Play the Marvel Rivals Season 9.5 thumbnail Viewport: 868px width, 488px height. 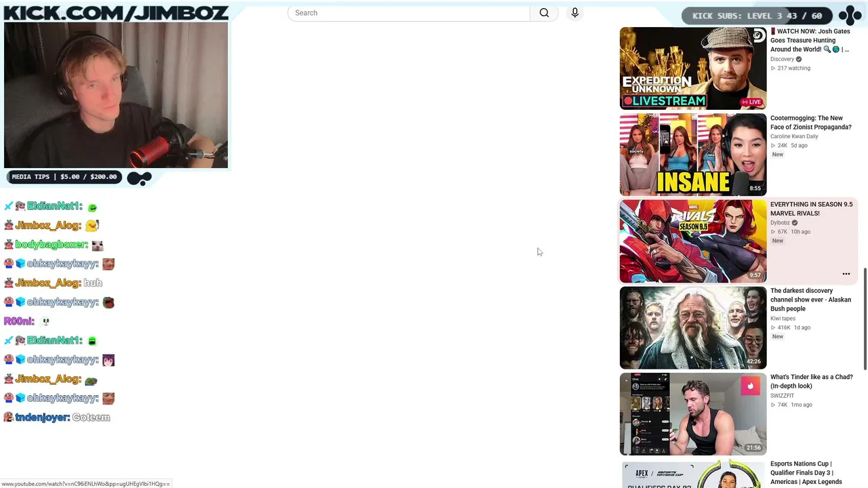[x=693, y=241]
